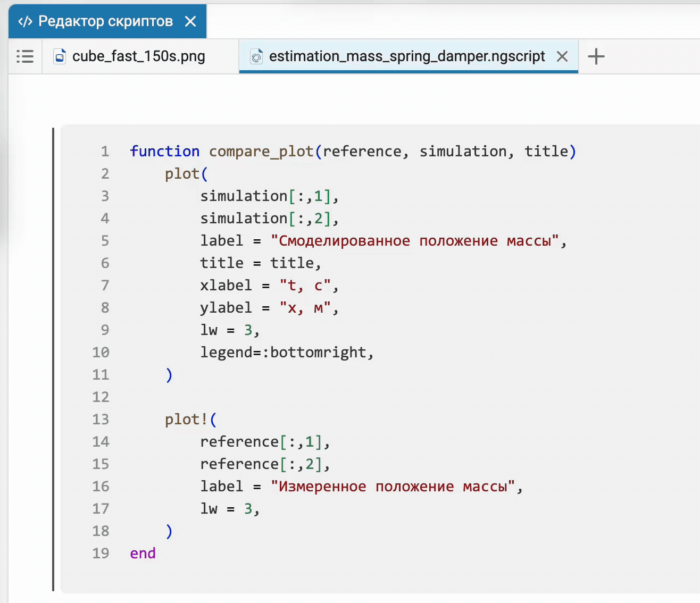Place cursor on function keyword

point(165,152)
